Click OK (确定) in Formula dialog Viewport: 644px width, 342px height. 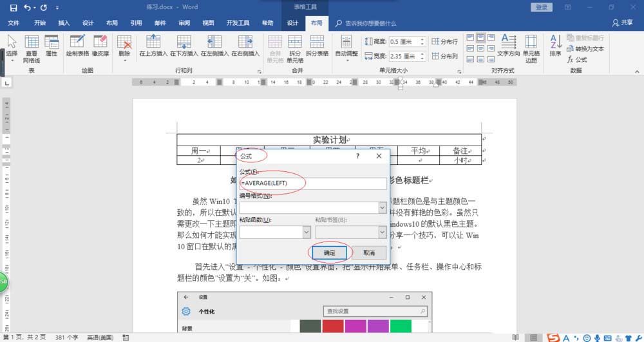[x=329, y=253]
